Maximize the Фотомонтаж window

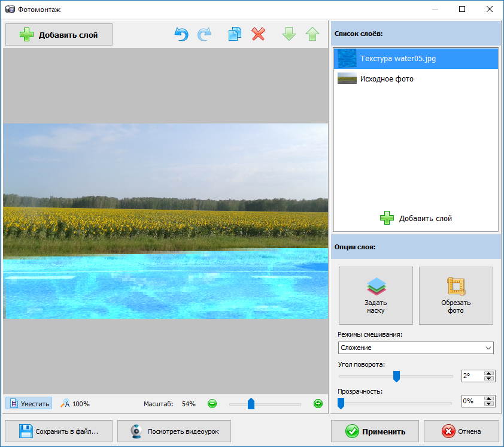point(462,9)
